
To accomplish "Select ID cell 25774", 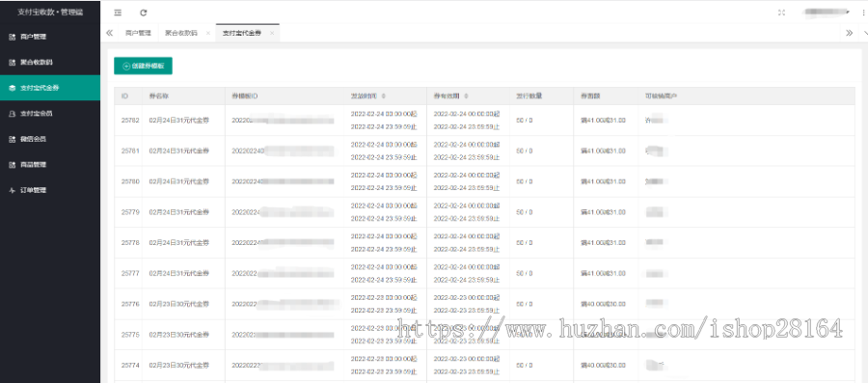I will point(129,366).
